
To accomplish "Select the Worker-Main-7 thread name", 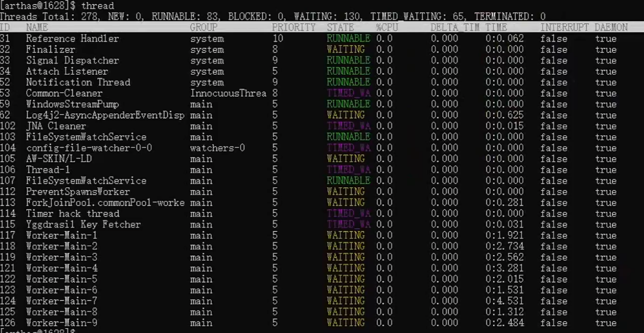I will coord(62,301).
